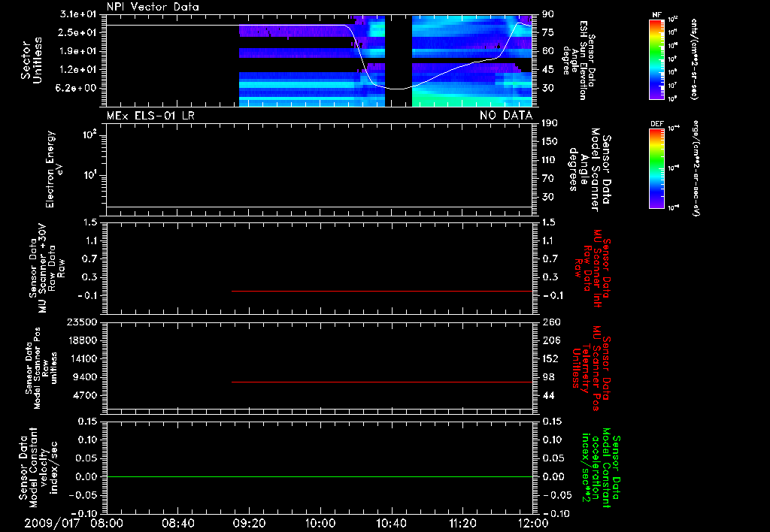Click the red 'MU Scanner Int Raw Data' axis title

(x=593, y=268)
